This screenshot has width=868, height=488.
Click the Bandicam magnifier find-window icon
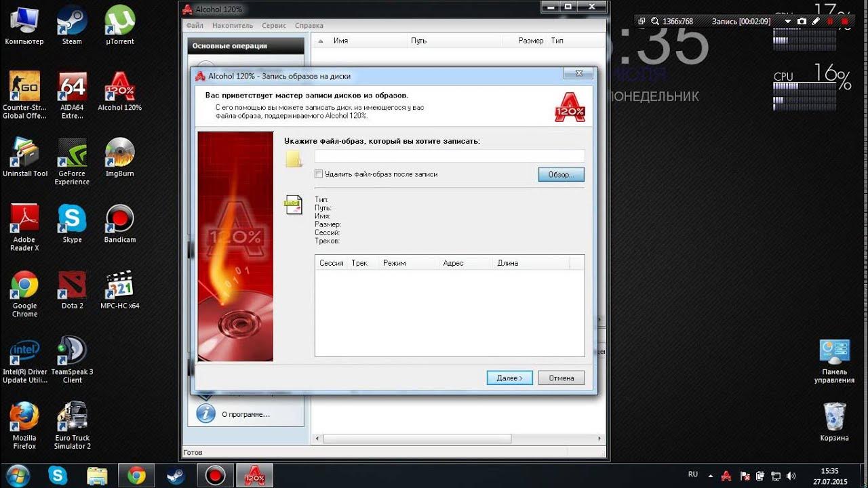tap(654, 21)
